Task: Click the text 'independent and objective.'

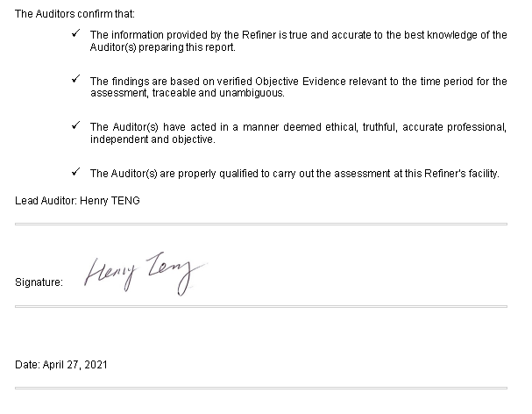Action: pyautogui.click(x=153, y=139)
